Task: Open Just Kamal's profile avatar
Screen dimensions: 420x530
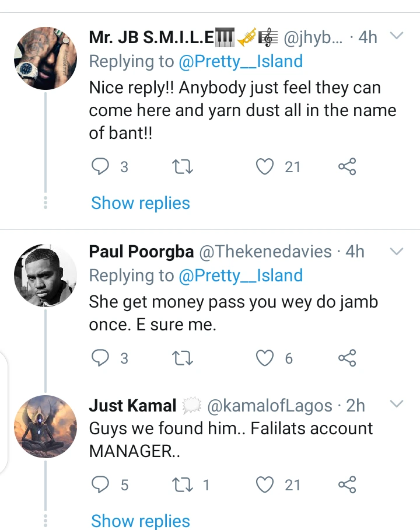Action: 46,426
